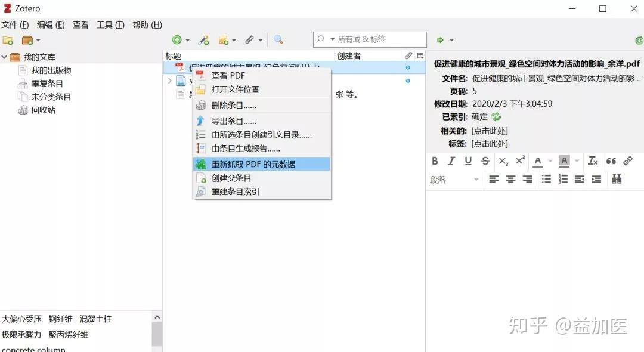Click the attachment column paperclip header
The height and width of the screenshot is (352, 644).
408,56
